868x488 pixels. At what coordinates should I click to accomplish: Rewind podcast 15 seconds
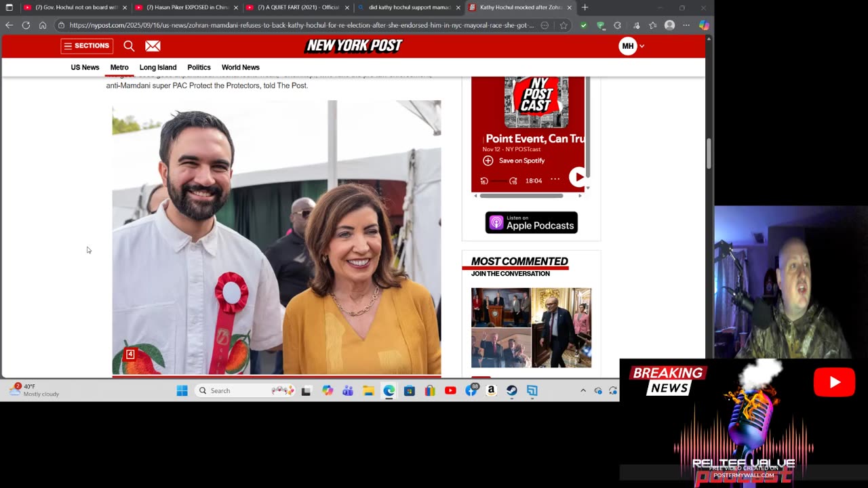pyautogui.click(x=484, y=180)
